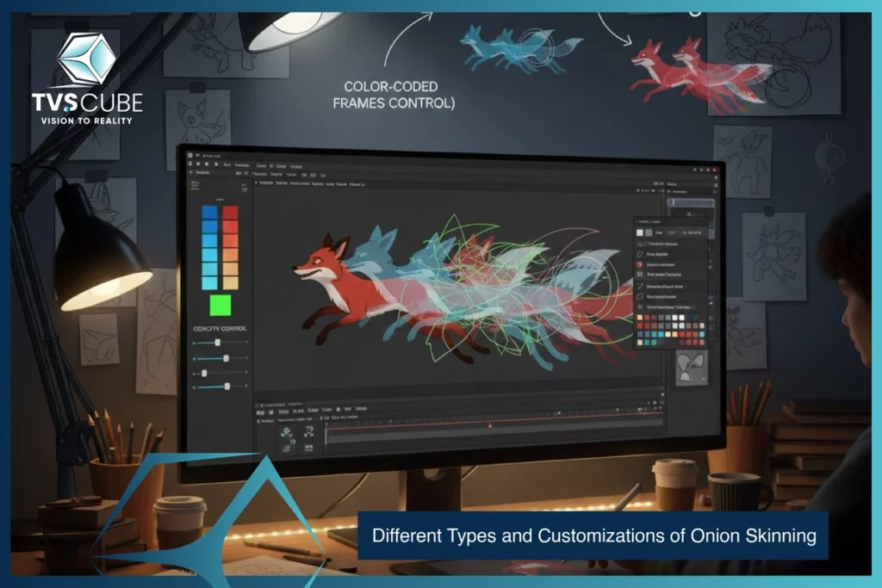Select the top blue swatch in left palette

click(209, 213)
